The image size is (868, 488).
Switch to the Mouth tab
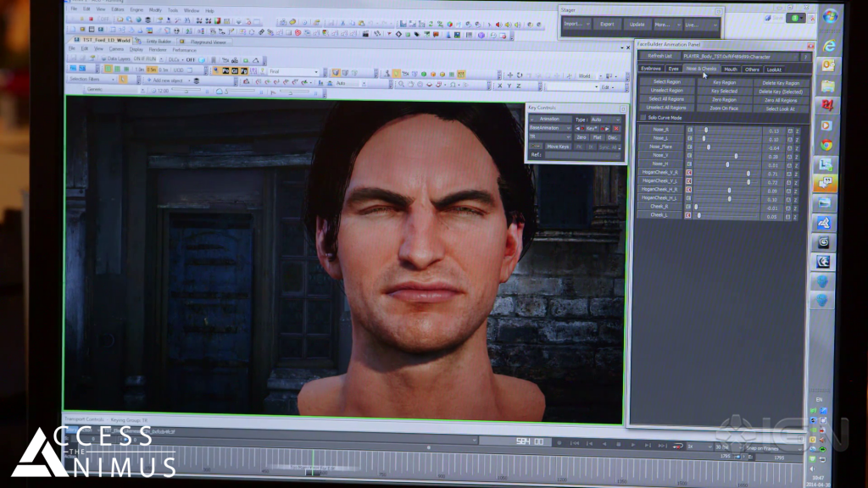(x=730, y=69)
